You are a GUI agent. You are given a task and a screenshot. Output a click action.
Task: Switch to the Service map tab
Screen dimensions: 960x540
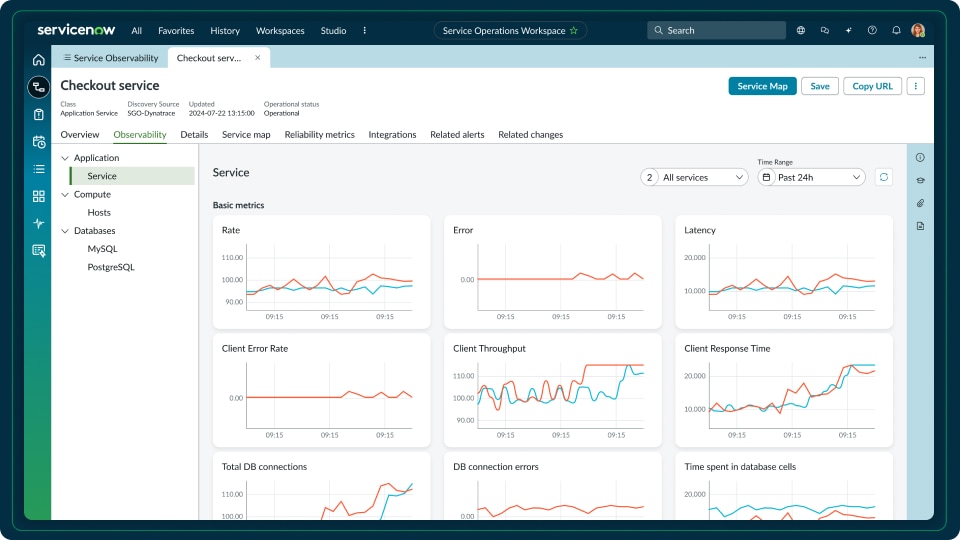pyautogui.click(x=246, y=135)
